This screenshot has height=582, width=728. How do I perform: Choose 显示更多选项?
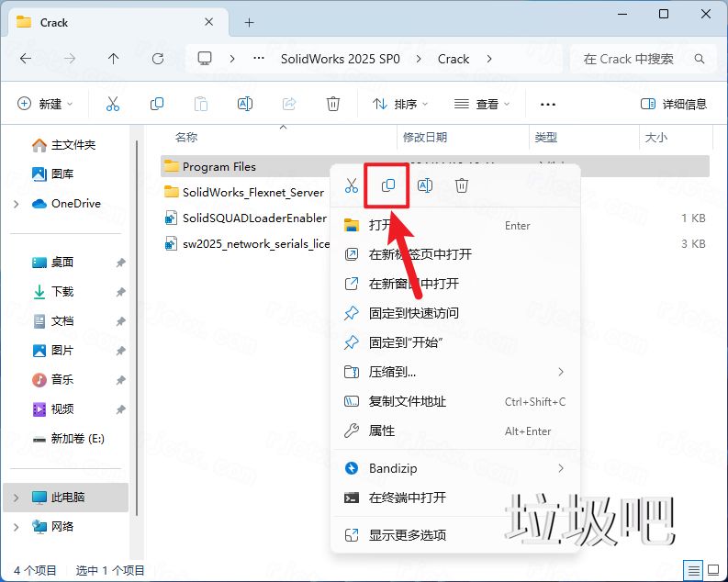click(x=455, y=535)
